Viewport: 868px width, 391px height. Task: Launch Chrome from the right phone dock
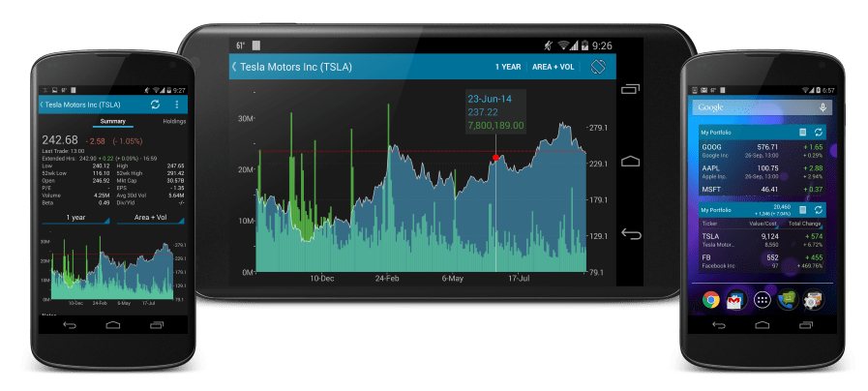711,300
